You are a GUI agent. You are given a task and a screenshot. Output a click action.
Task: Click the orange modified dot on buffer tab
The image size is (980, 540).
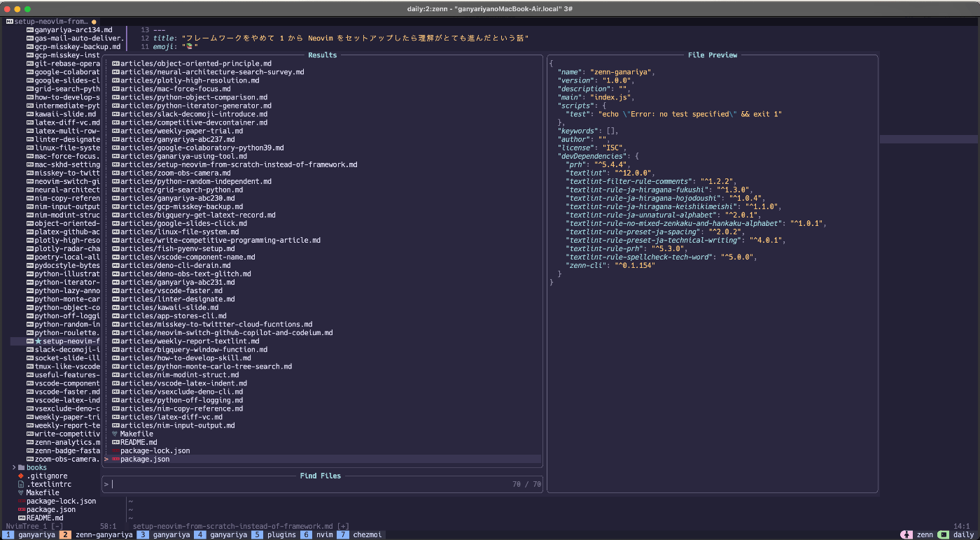pos(94,22)
